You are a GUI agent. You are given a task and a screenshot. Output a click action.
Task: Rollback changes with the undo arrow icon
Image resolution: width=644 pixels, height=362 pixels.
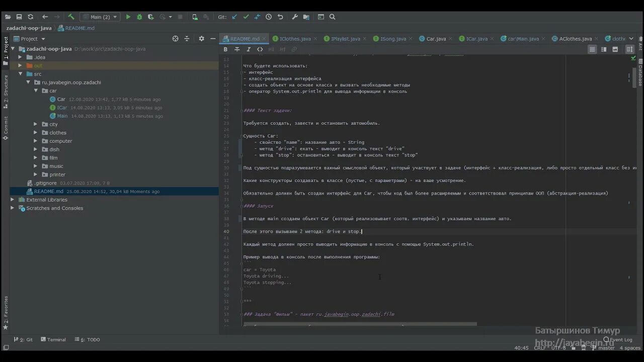point(280,17)
